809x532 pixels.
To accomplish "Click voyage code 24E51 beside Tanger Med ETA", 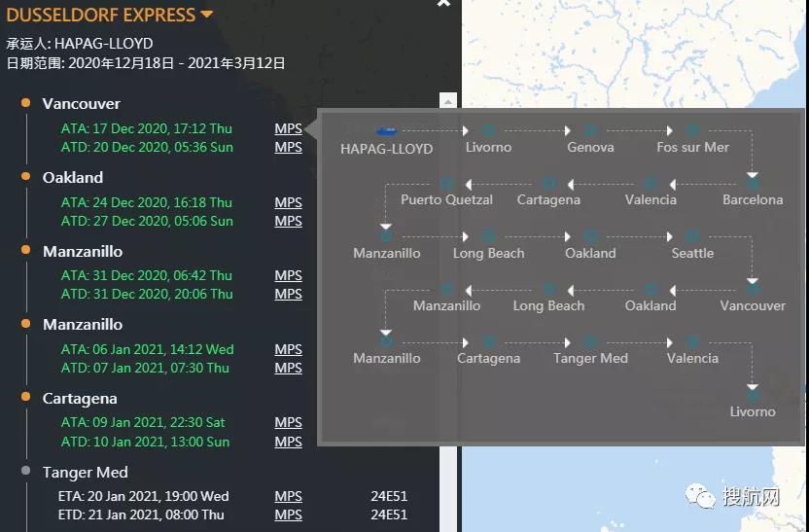I will point(389,496).
